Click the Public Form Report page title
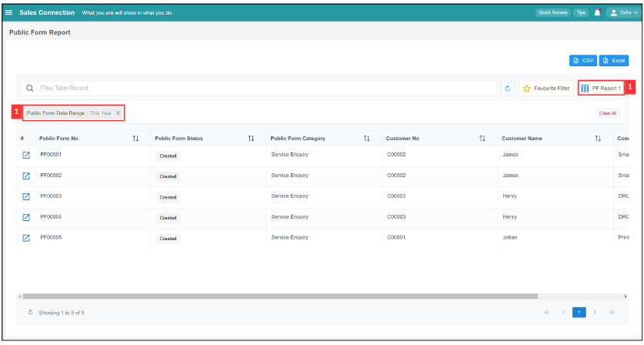644x345 pixels. 40,32
